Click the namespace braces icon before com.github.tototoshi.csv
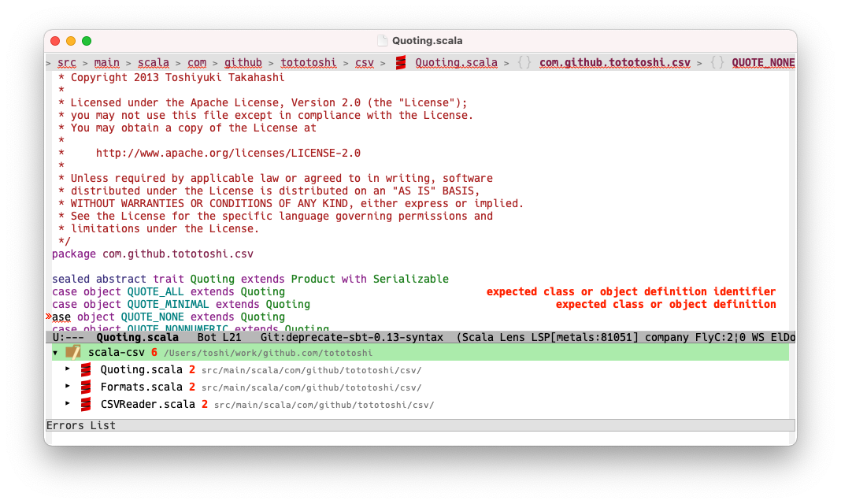This screenshot has width=841, height=504. click(524, 63)
